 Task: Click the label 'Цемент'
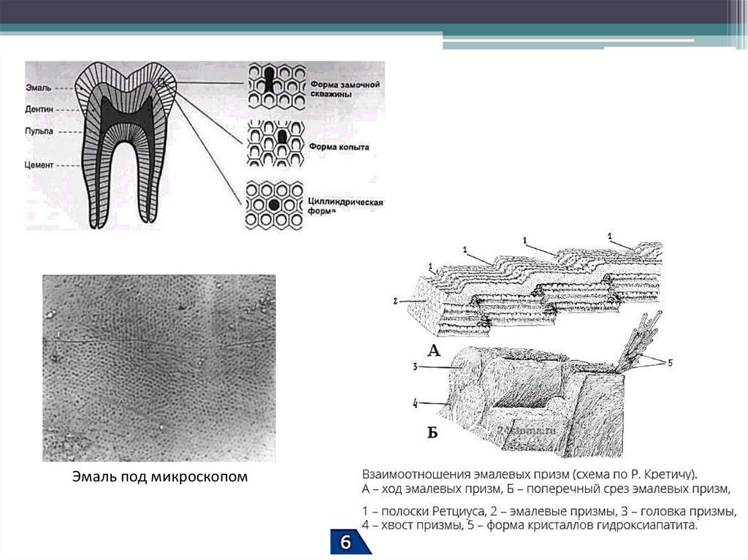pyautogui.click(x=39, y=165)
